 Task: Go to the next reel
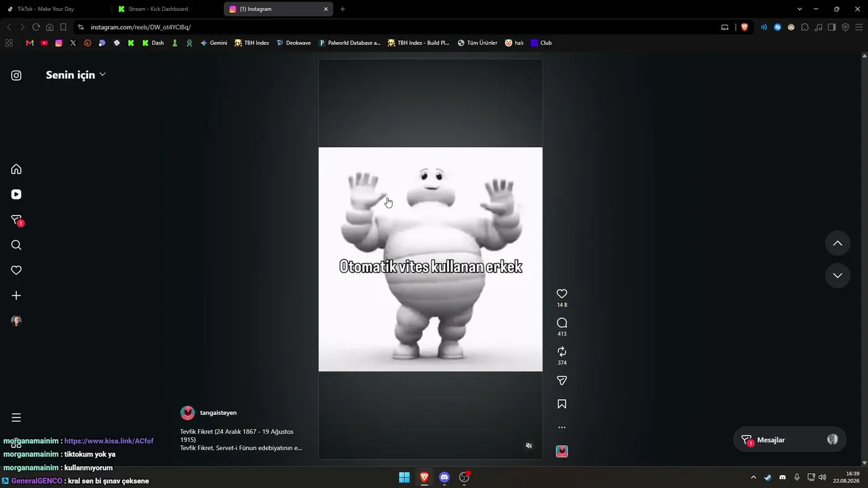pyautogui.click(x=837, y=275)
